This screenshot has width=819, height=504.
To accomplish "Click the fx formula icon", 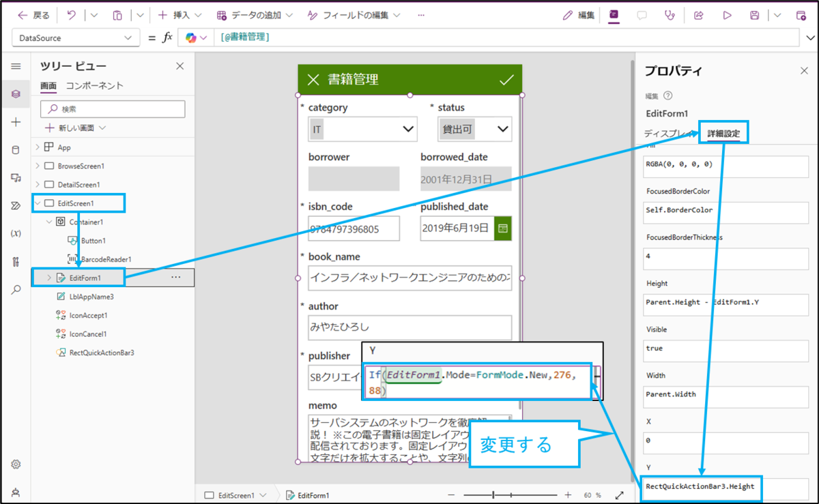I will click(167, 38).
